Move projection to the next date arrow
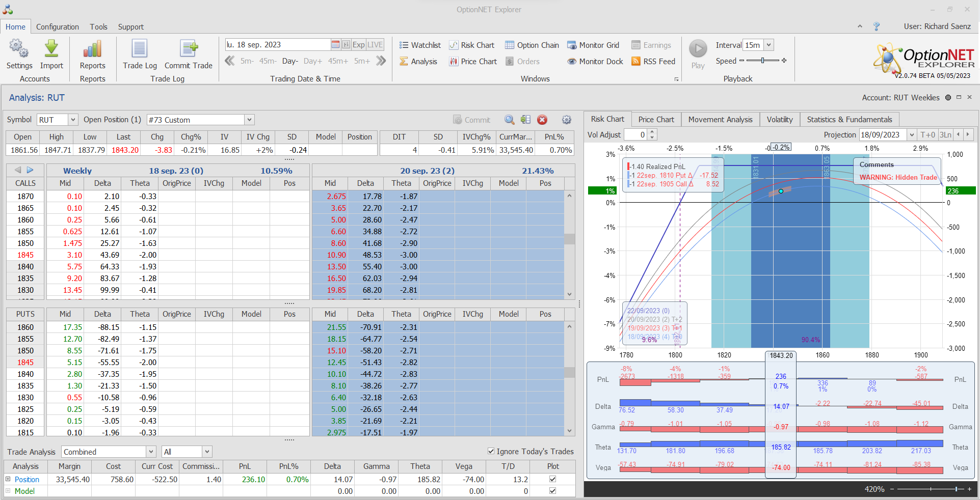The width and height of the screenshot is (980, 500). [968, 134]
